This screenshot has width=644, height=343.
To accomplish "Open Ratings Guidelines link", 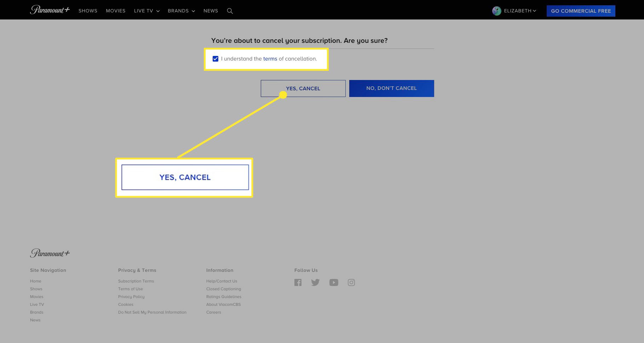I will (x=224, y=297).
